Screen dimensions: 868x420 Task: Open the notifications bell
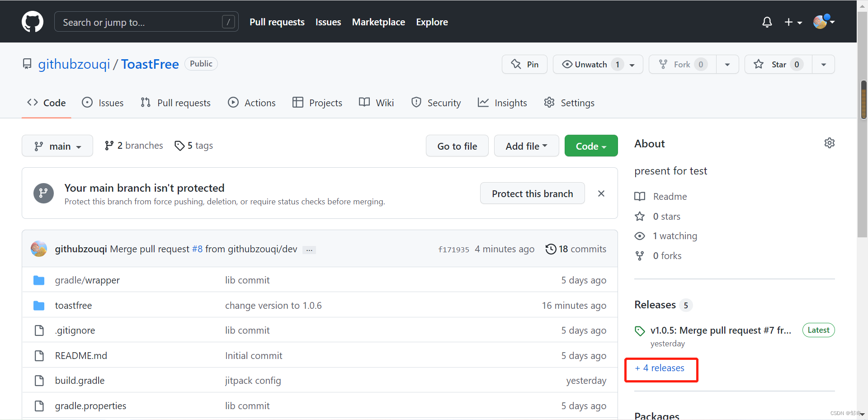coord(767,22)
